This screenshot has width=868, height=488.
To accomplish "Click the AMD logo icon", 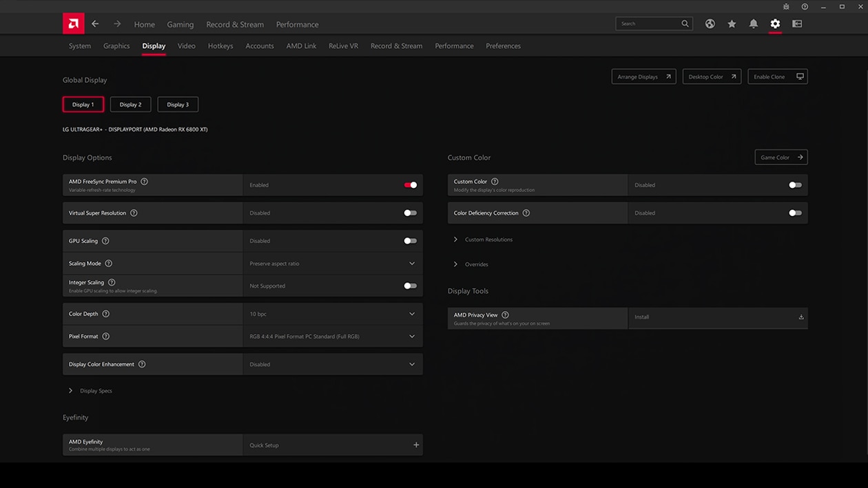I will click(x=74, y=23).
